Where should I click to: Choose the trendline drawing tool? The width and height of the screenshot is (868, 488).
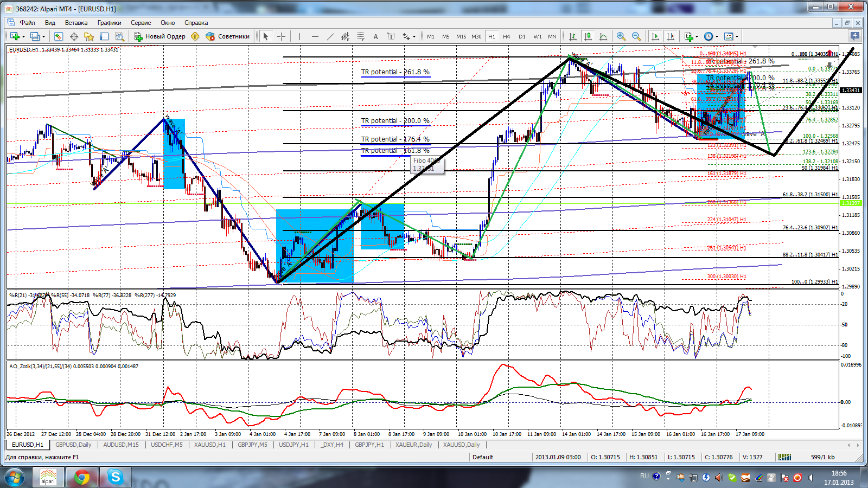(x=330, y=36)
